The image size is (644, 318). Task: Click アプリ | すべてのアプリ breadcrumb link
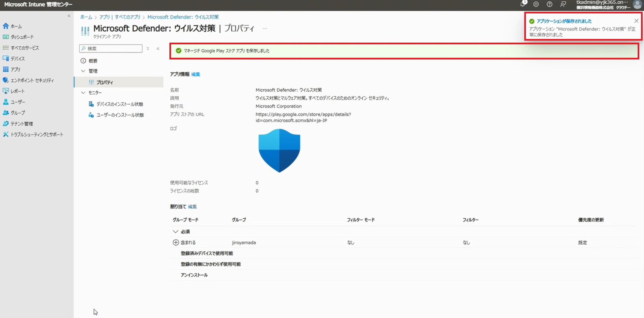(x=120, y=17)
